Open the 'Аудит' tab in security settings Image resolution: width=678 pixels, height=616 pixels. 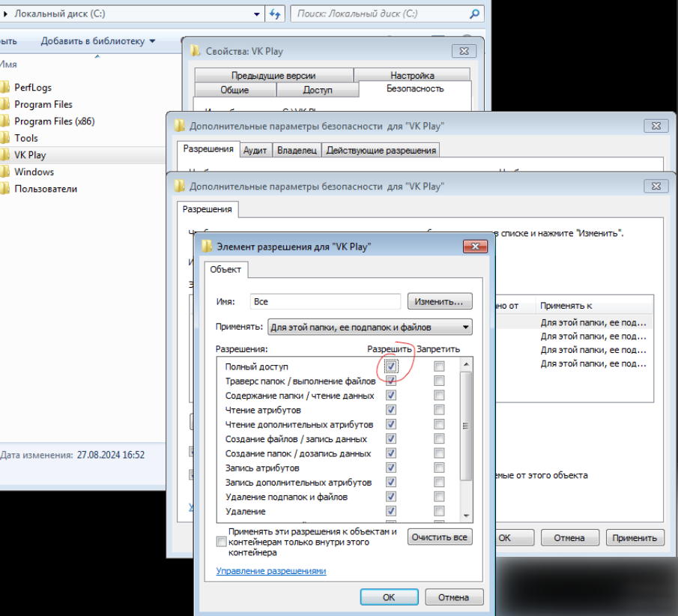[255, 150]
